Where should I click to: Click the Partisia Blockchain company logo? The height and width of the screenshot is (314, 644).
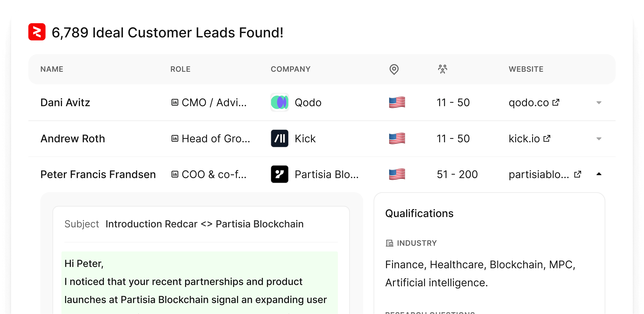[x=279, y=174]
